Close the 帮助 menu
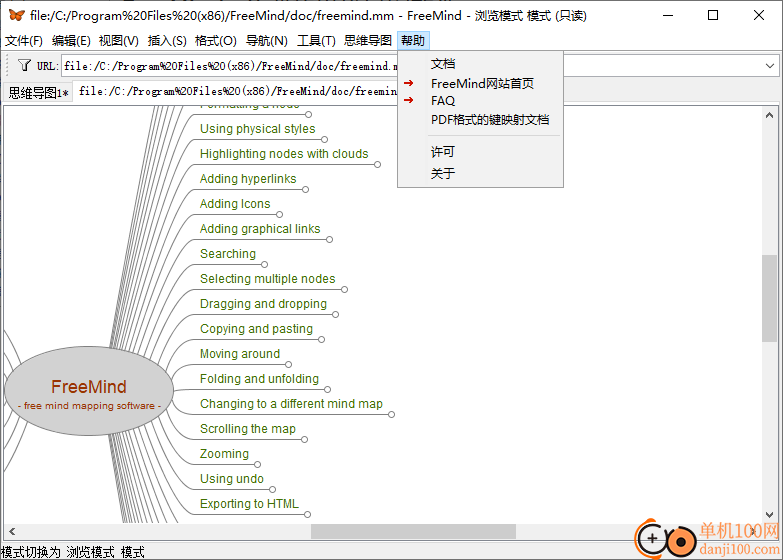This screenshot has height=560, width=783. (x=413, y=40)
